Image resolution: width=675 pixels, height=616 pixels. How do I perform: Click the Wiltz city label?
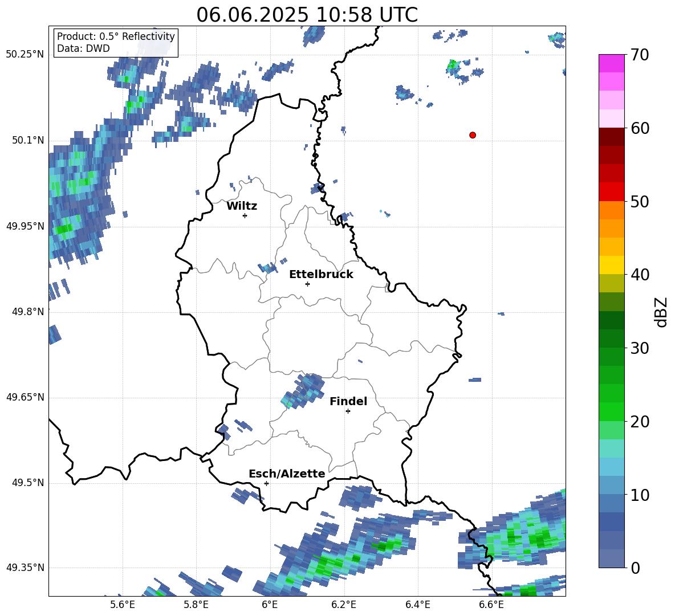(242, 206)
